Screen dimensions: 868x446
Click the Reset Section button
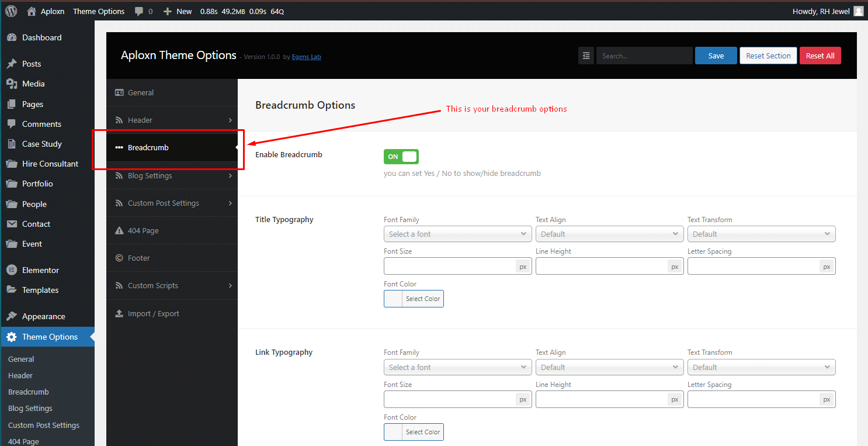pos(768,56)
